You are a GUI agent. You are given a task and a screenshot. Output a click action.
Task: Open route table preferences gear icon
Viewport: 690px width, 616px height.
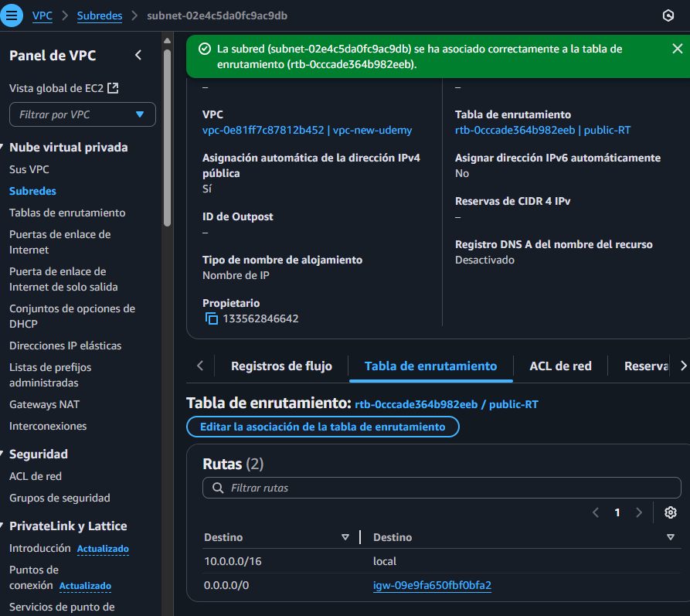670,512
